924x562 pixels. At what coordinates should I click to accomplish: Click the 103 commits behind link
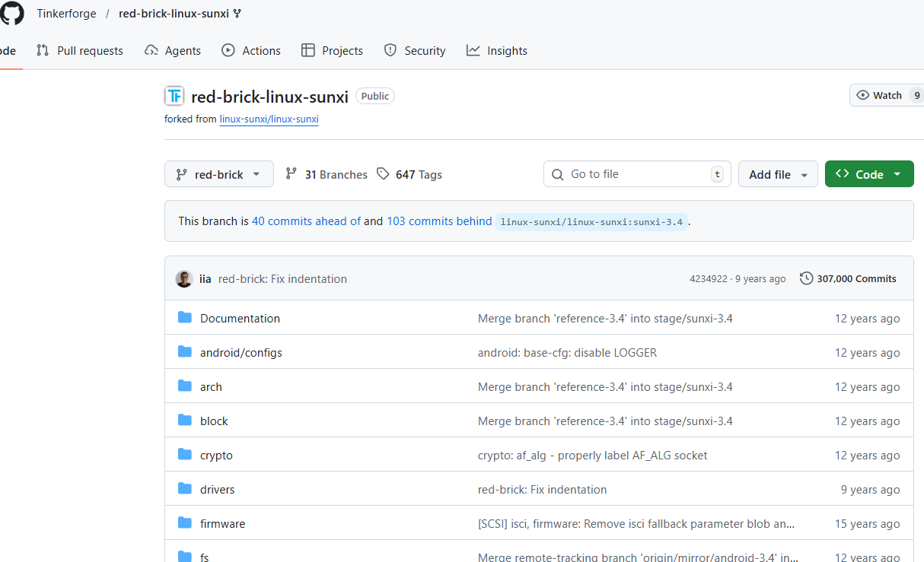(439, 221)
